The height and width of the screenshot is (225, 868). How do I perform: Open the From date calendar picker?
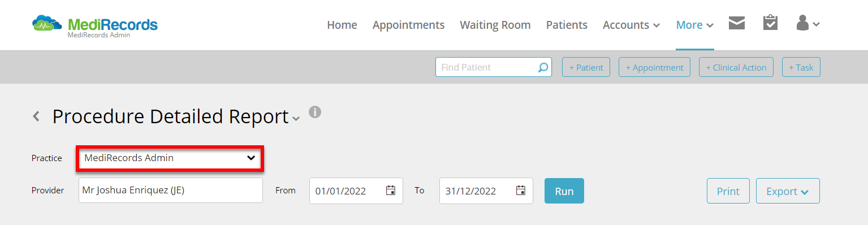point(390,191)
